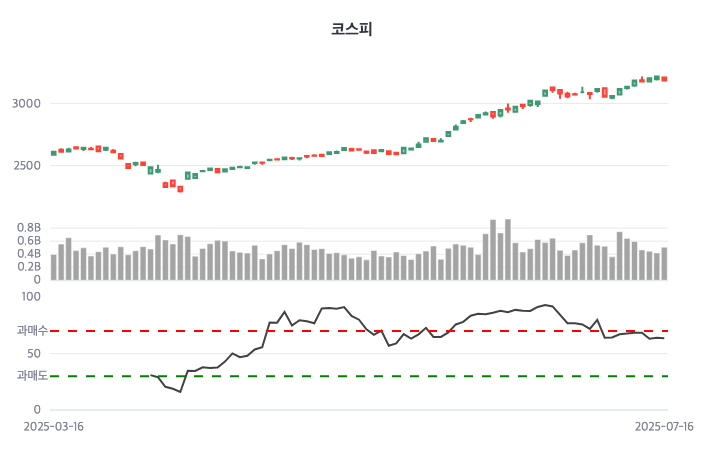Click the 0.4B volume axis label
This screenshot has height=450, width=704.
[30, 254]
